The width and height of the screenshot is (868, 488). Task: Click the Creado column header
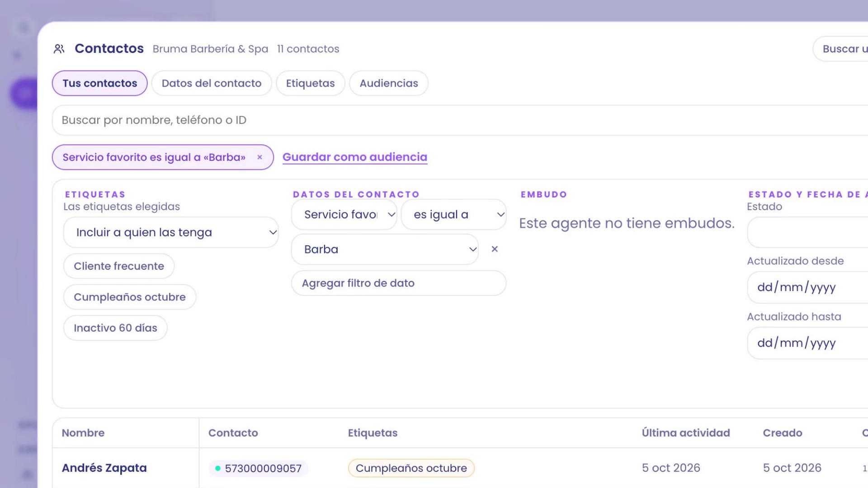click(783, 433)
